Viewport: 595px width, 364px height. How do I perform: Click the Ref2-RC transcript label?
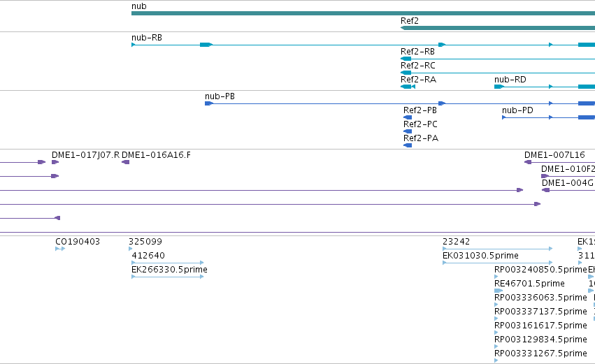coord(418,66)
